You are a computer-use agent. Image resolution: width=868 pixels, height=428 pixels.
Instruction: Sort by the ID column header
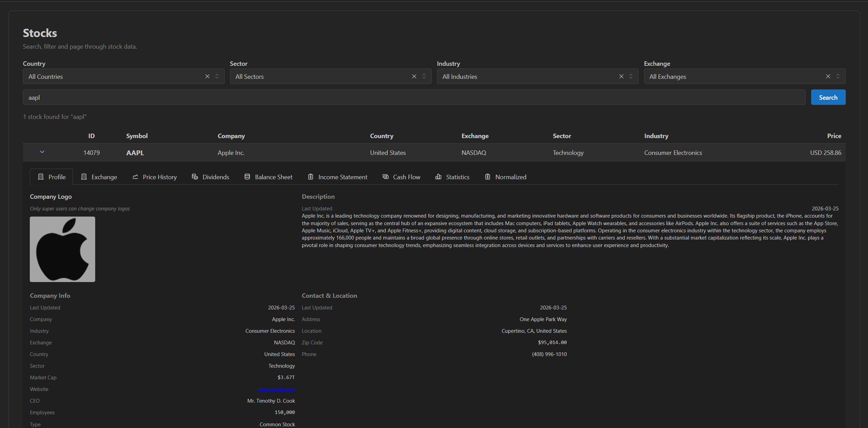91,136
